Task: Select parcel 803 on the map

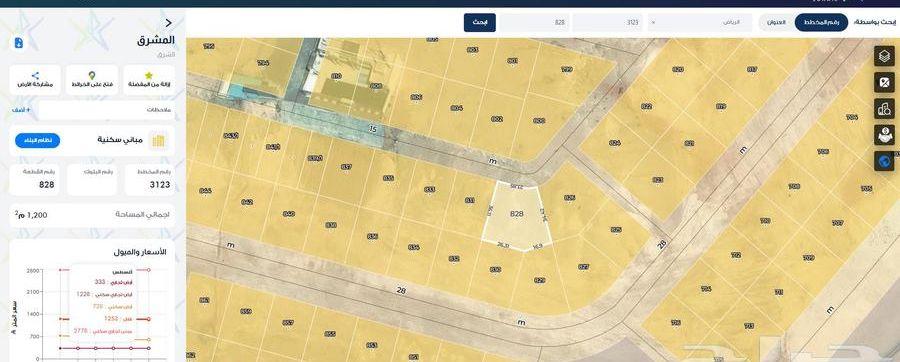Action: [x=472, y=50]
